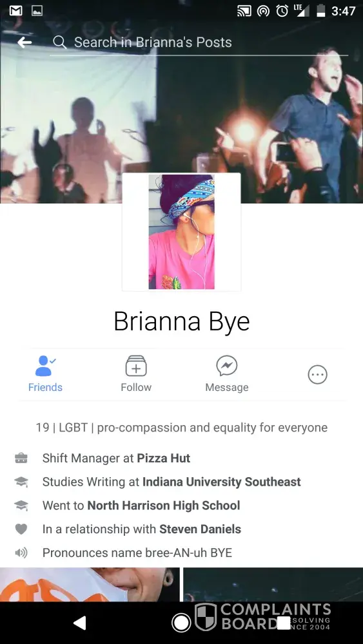
Task: Open the left featured photo thumbnail
Action: click(x=90, y=585)
